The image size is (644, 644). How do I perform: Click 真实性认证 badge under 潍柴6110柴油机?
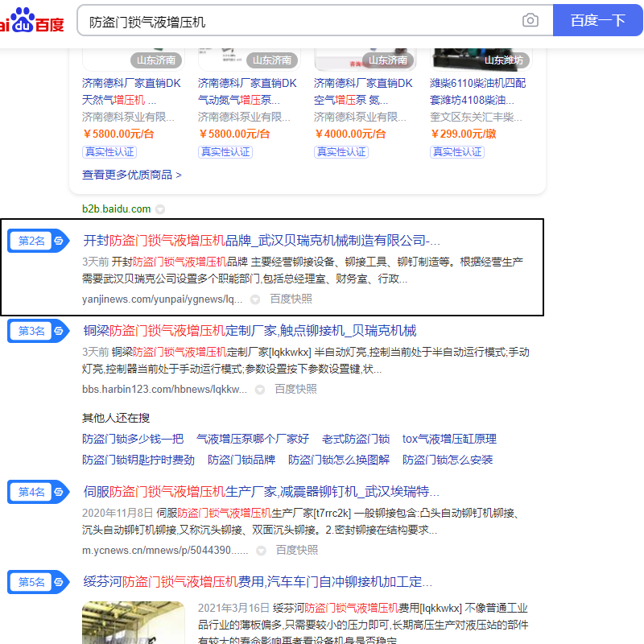pyautogui.click(x=457, y=152)
